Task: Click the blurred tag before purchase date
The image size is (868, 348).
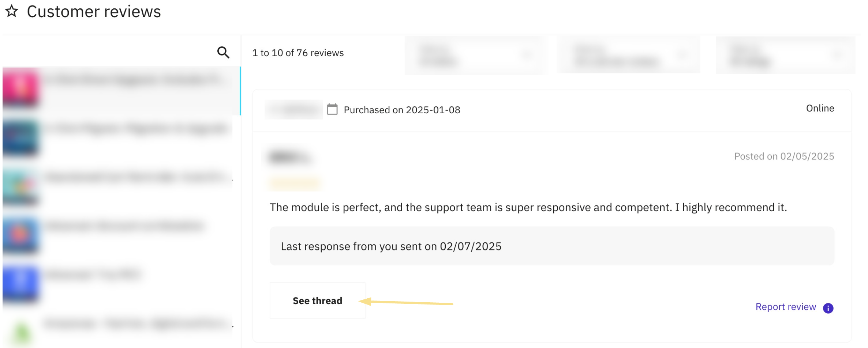Action: pyautogui.click(x=293, y=109)
